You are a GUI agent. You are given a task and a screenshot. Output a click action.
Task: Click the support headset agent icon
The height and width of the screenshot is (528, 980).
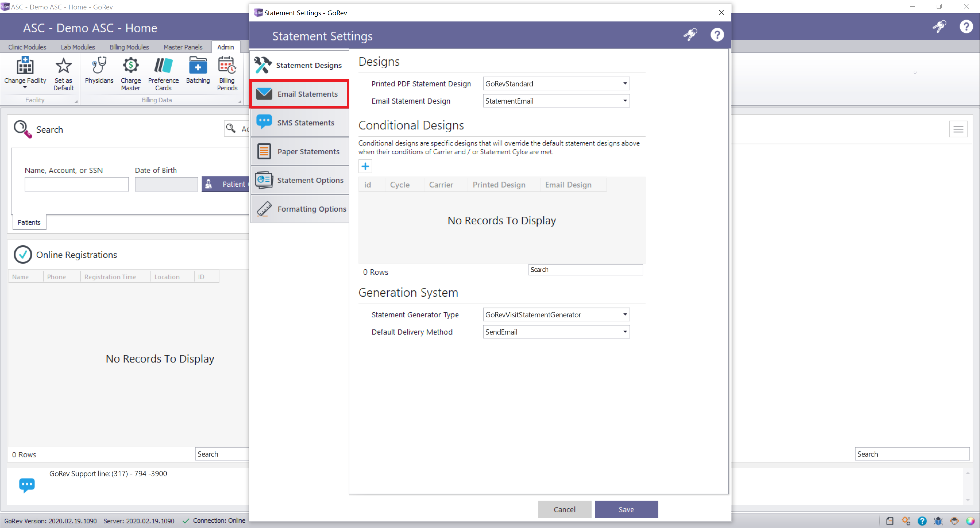click(954, 521)
